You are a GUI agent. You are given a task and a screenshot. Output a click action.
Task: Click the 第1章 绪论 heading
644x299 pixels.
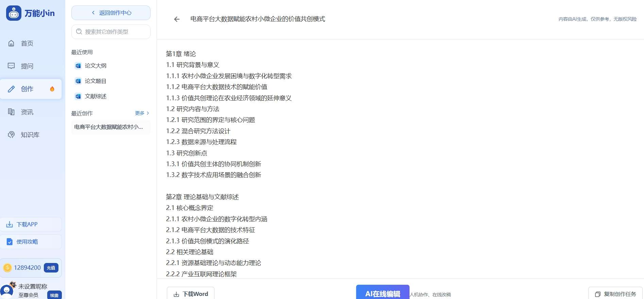181,54
